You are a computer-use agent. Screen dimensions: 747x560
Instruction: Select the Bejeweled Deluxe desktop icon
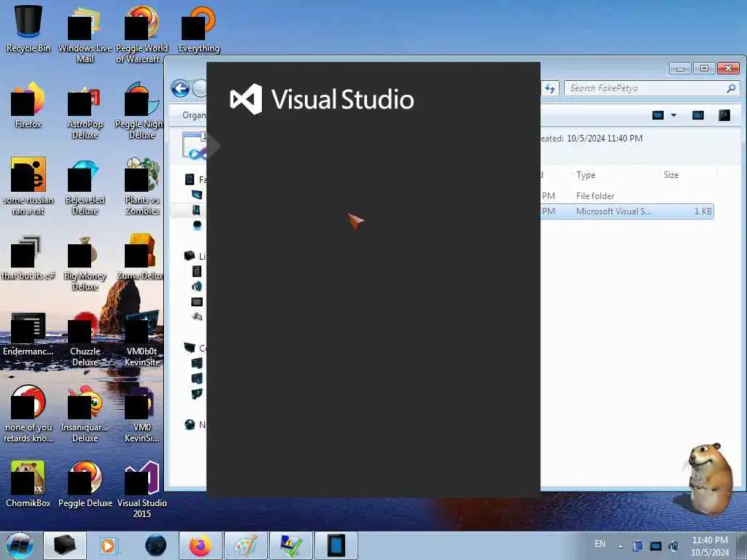85,186
